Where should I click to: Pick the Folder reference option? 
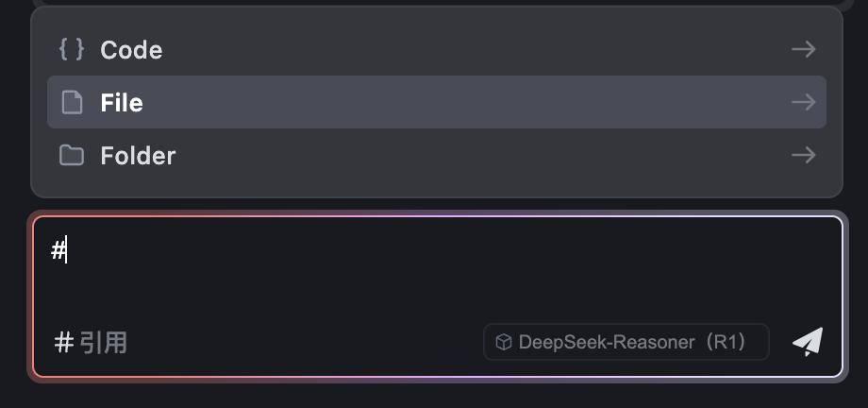138,155
